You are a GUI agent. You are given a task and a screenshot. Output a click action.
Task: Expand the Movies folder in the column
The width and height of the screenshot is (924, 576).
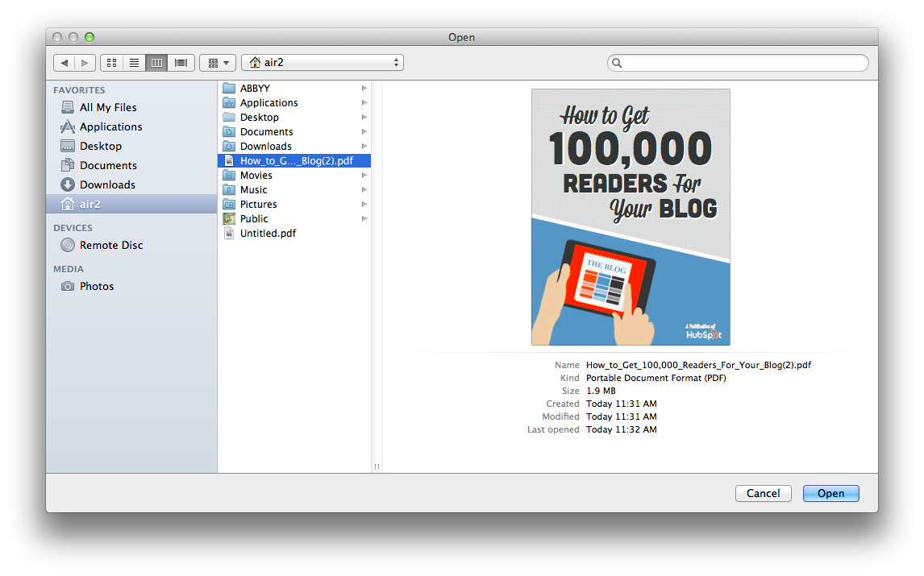255,175
